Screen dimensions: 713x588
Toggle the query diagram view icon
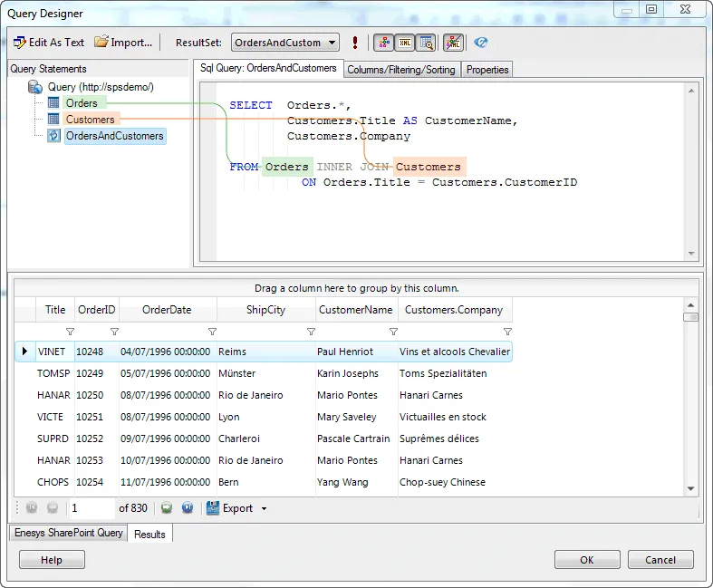pyautogui.click(x=384, y=43)
